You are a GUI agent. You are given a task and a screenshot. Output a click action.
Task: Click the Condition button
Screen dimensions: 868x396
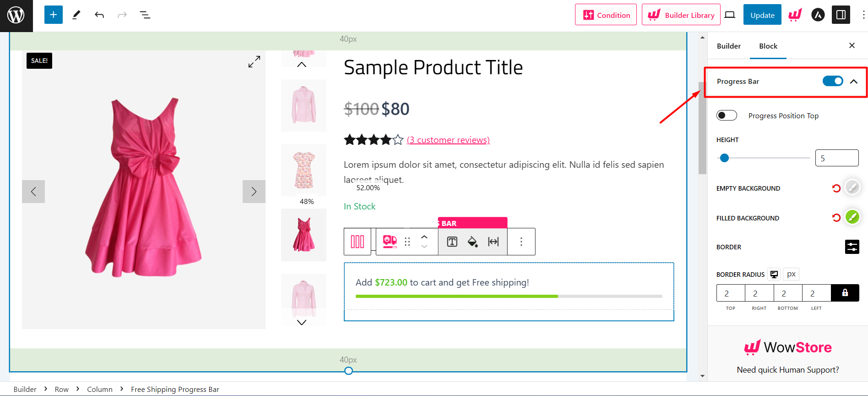(x=606, y=15)
